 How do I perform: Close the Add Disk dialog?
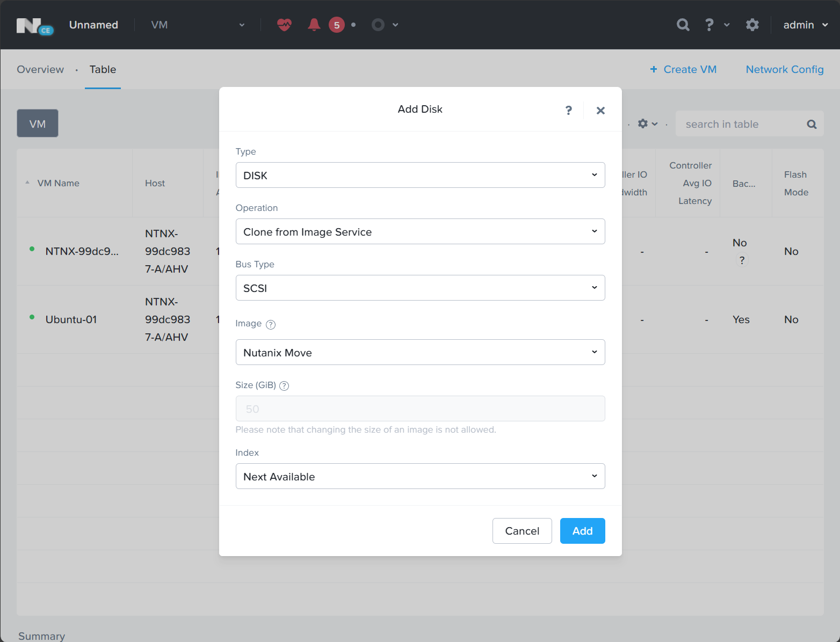tap(600, 111)
